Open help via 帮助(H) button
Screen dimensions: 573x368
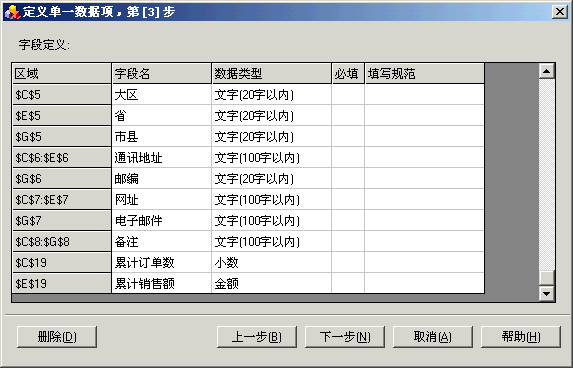coord(521,337)
